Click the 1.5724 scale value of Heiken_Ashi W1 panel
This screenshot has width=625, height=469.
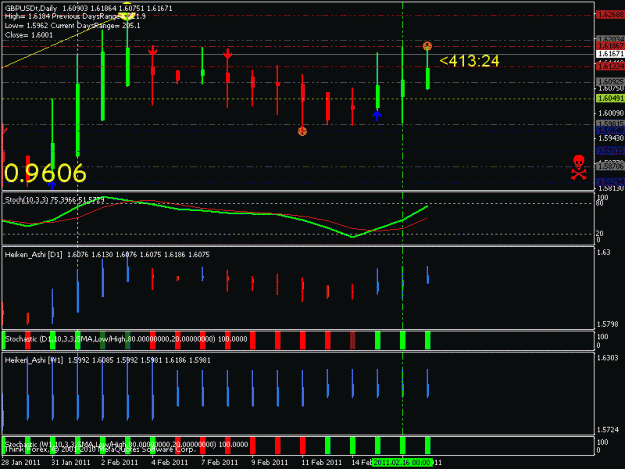[x=607, y=430]
